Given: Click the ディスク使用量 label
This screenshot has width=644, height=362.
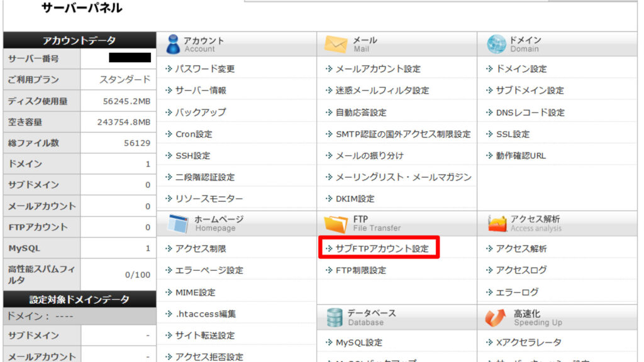Looking at the screenshot, I should pyautogui.click(x=37, y=101).
